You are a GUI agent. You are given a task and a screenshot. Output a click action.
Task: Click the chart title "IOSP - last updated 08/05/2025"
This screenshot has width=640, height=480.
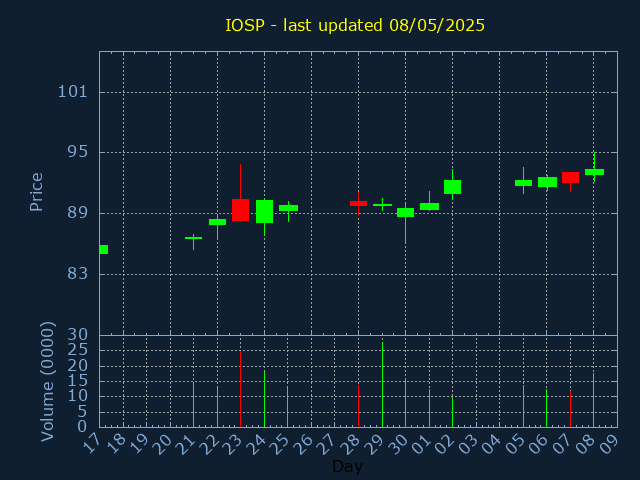click(x=355, y=25)
